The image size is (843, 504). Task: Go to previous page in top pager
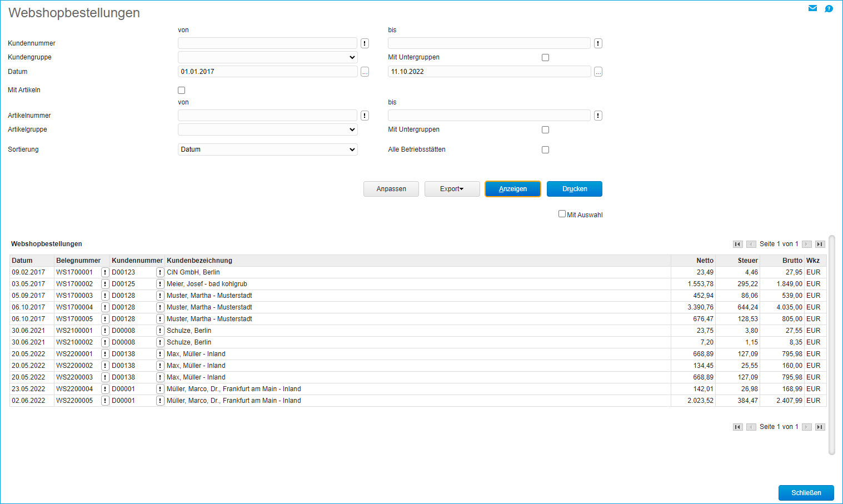click(x=751, y=244)
